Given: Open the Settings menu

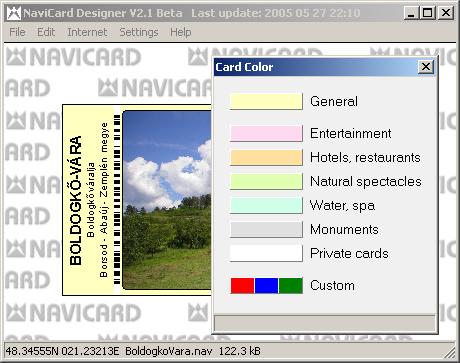Looking at the screenshot, I should (x=139, y=32).
